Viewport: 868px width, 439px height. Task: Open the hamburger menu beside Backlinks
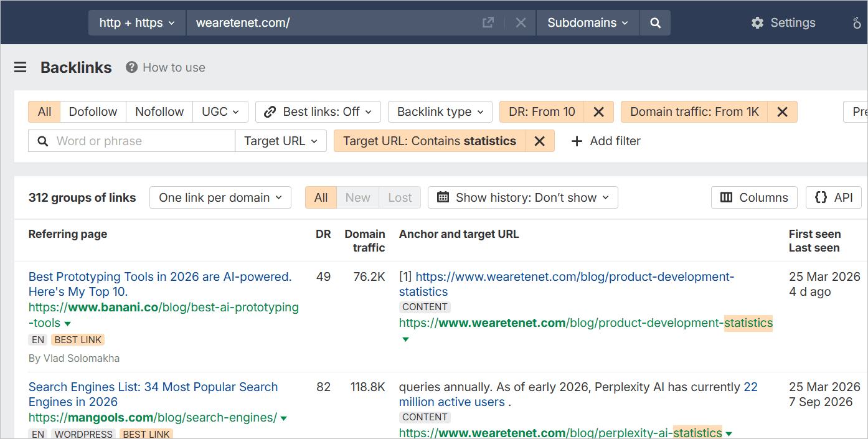coord(21,67)
